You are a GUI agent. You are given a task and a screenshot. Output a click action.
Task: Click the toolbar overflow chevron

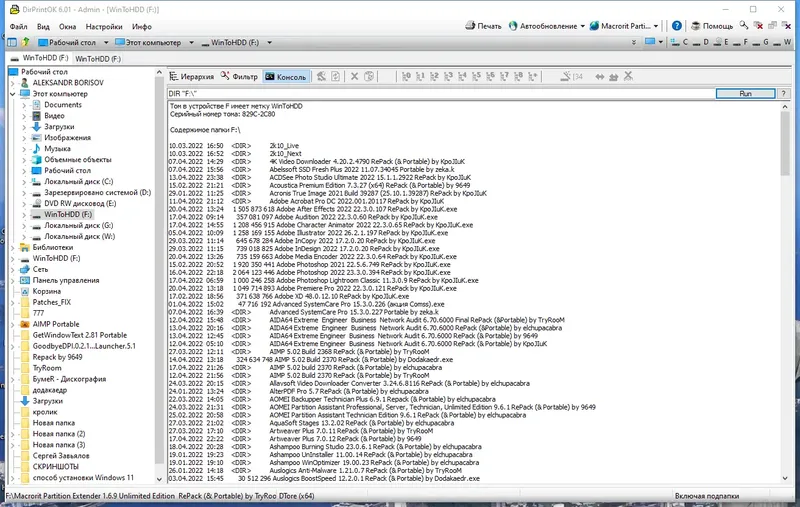(x=634, y=42)
